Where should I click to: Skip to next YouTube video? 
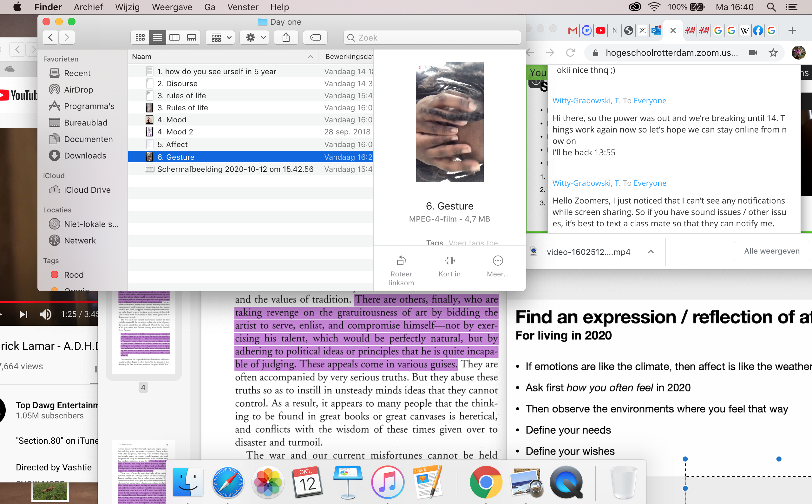(23, 314)
